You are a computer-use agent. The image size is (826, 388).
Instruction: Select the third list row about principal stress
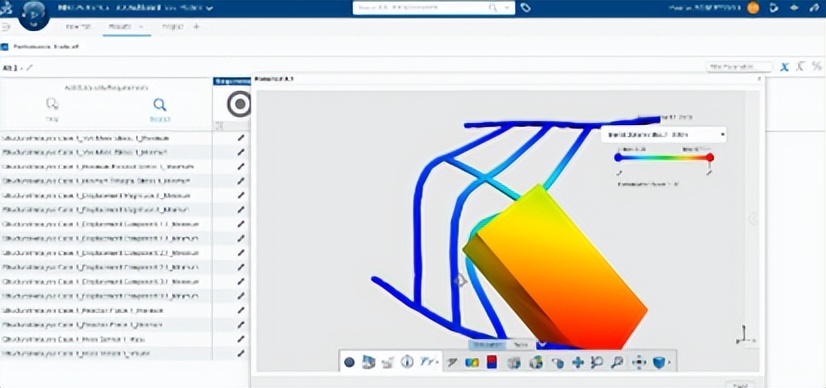tap(106, 166)
